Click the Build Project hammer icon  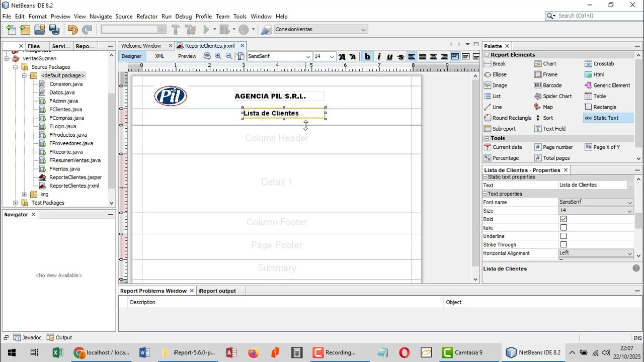176,30
